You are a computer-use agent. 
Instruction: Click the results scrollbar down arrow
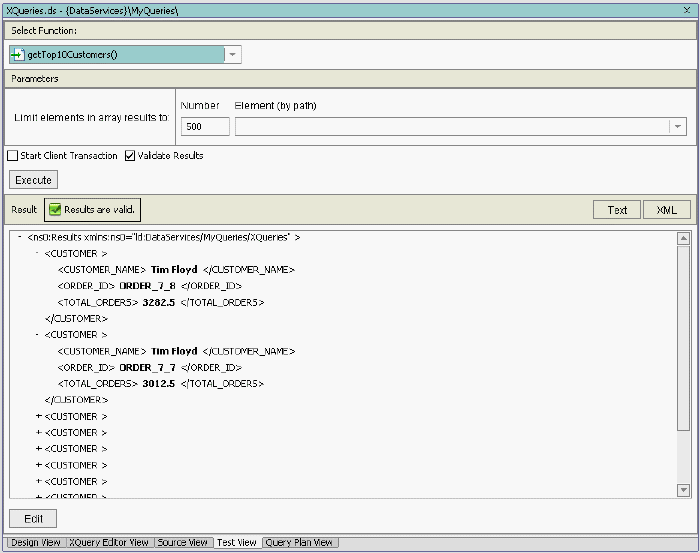pos(683,490)
